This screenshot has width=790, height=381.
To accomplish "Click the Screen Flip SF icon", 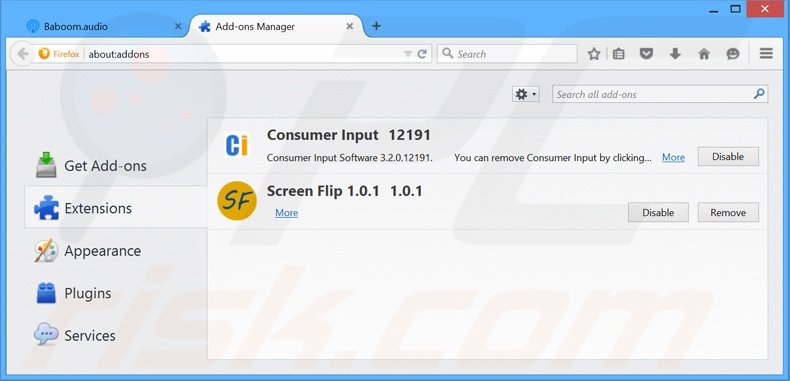I will [237, 201].
